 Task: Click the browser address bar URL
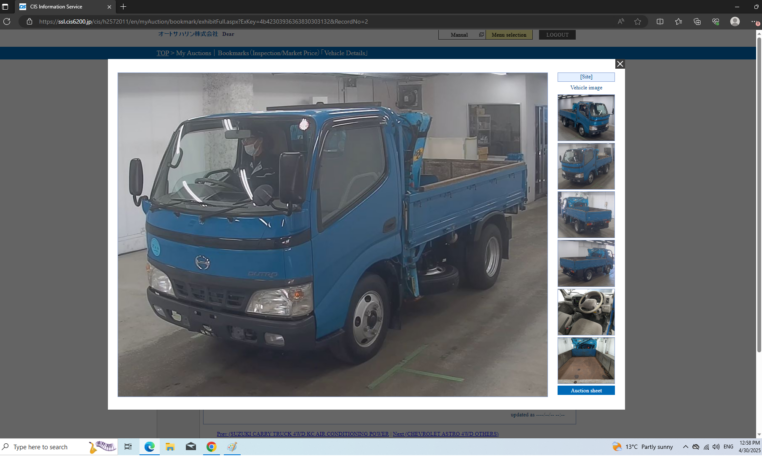[x=203, y=21]
